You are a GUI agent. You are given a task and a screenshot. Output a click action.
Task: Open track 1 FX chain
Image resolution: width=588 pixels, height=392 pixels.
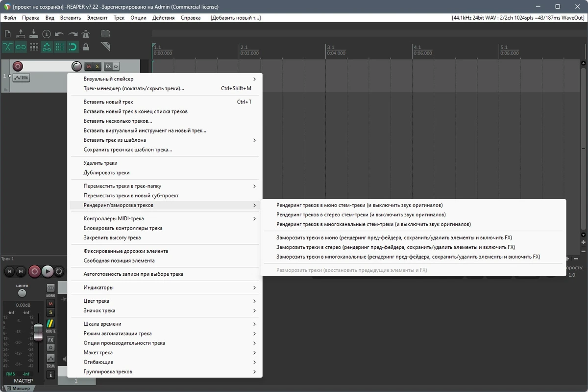(108, 66)
